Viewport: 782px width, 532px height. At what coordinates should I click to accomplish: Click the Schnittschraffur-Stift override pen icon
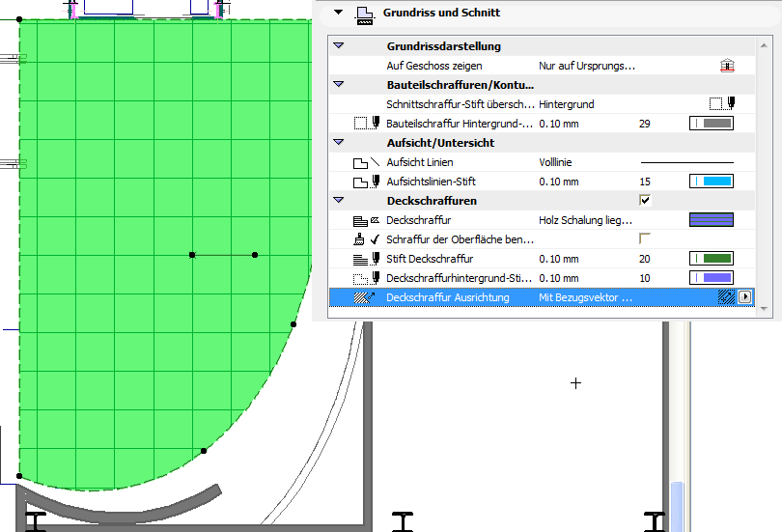722,103
